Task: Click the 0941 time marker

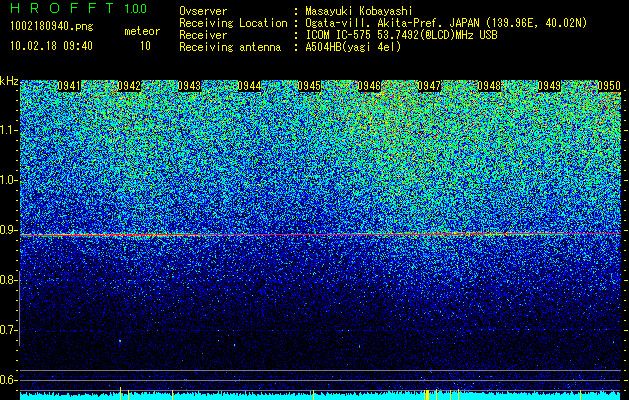Action: [x=69, y=86]
